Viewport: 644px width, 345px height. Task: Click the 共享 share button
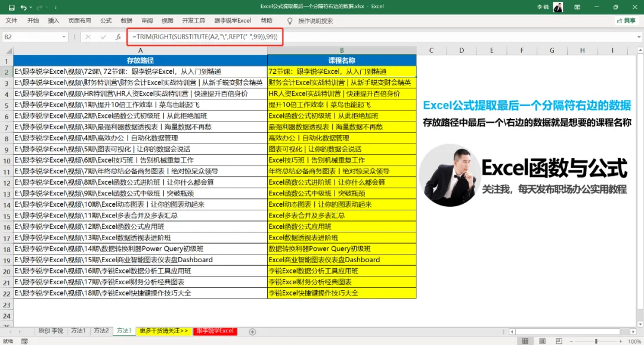pos(626,20)
